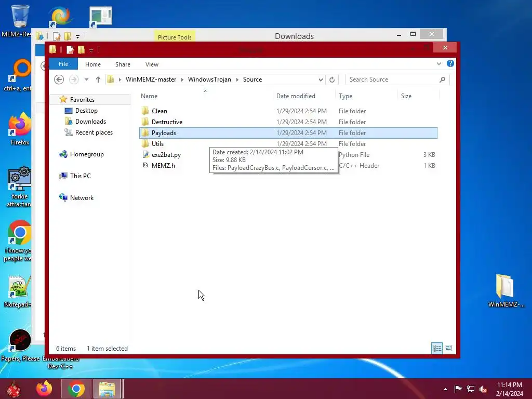Open Recycle Bin on desktop
This screenshot has height=399, width=532.
[19, 20]
